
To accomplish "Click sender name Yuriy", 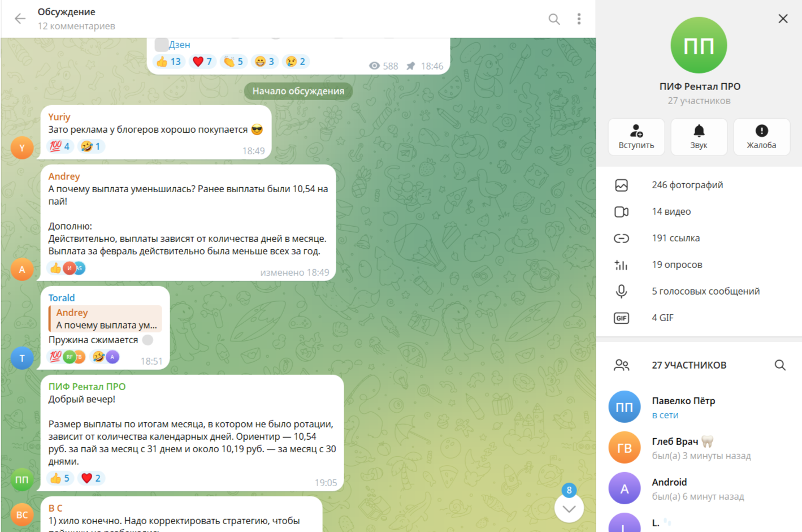I will (59, 117).
